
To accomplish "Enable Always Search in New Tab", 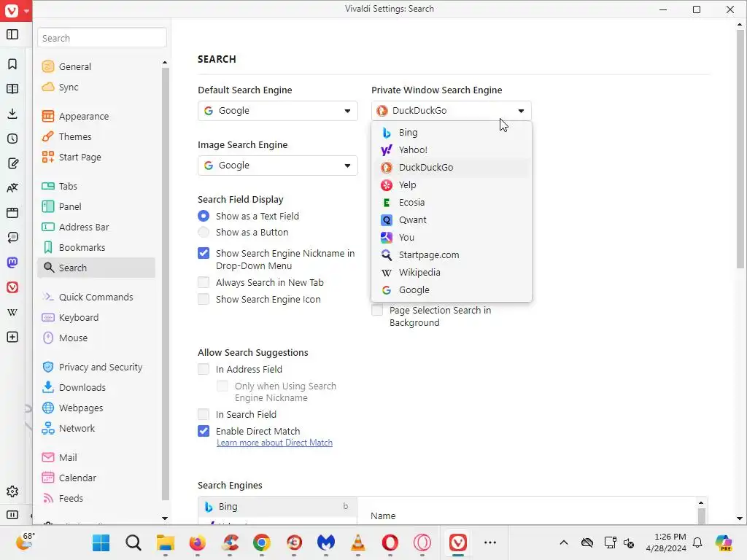I will [x=204, y=283].
